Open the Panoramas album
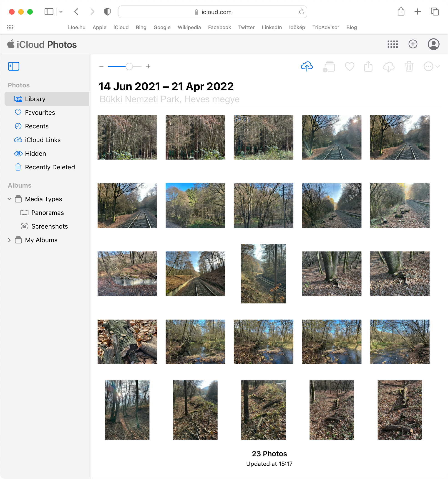 pyautogui.click(x=48, y=213)
